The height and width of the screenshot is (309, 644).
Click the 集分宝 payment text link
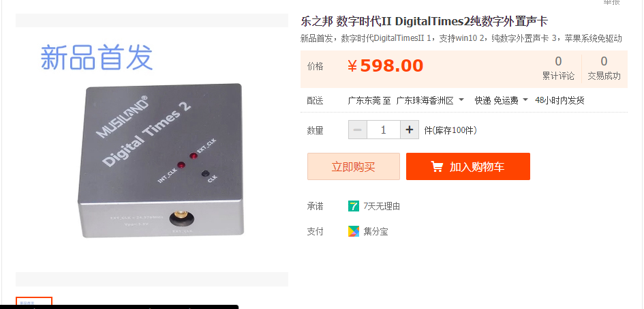375,231
